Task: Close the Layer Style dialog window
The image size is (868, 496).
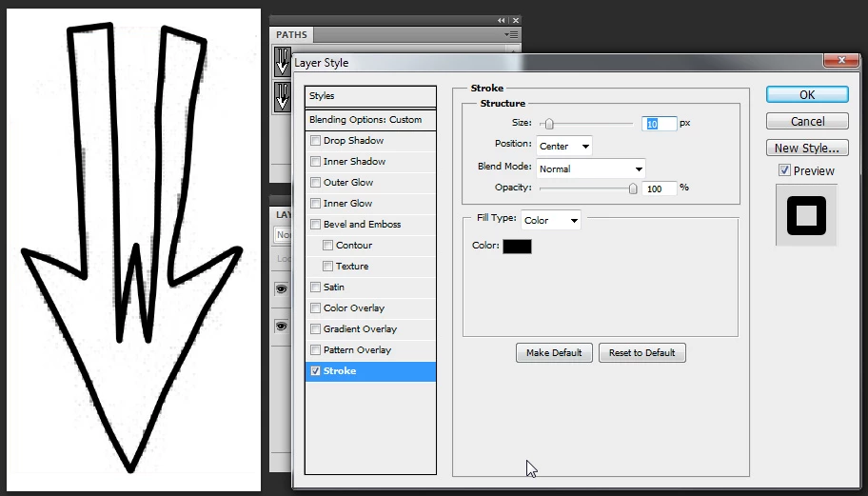Action: point(841,60)
